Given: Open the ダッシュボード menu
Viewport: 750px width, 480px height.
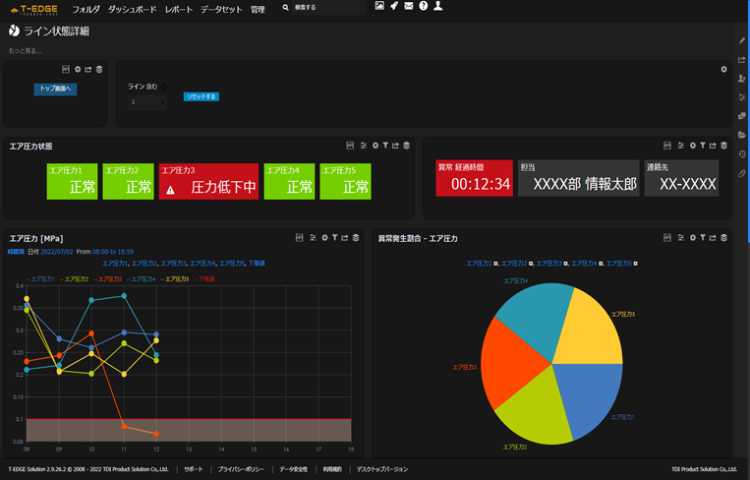Looking at the screenshot, I should (132, 9).
